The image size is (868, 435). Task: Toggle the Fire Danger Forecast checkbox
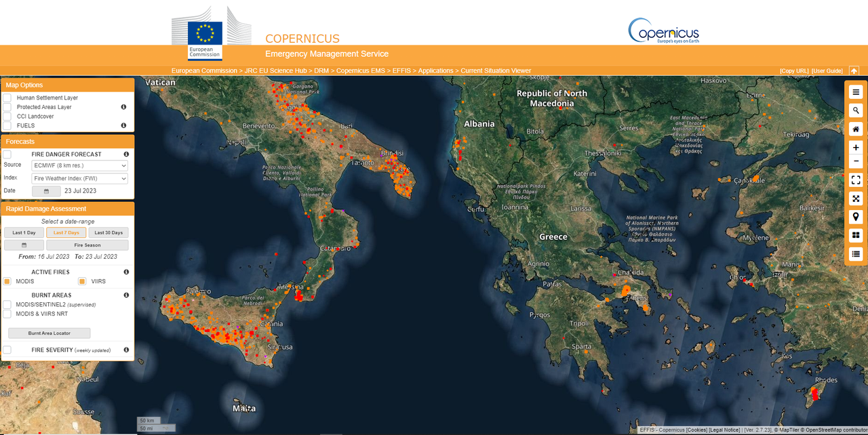7,154
